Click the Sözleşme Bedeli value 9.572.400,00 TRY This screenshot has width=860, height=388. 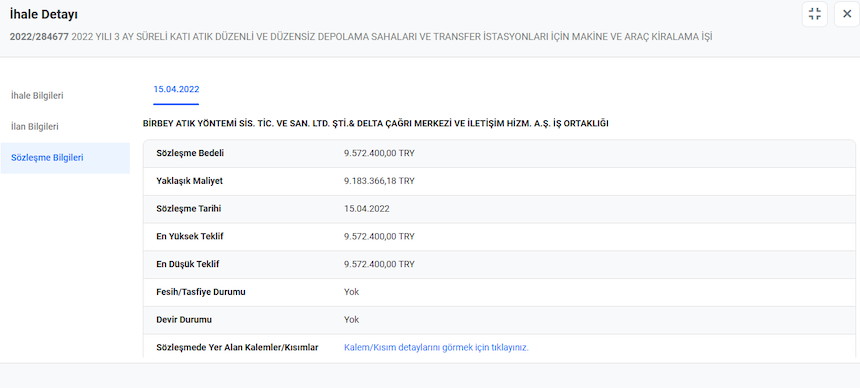coord(379,153)
